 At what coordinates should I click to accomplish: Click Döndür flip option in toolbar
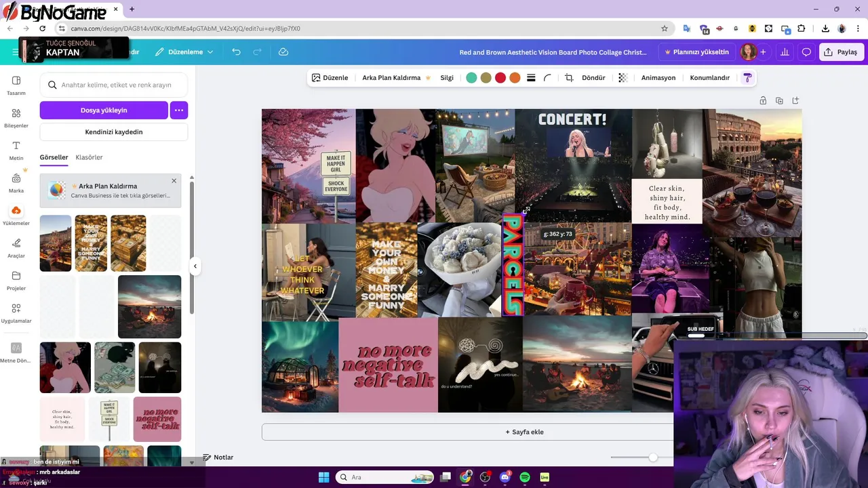(593, 78)
